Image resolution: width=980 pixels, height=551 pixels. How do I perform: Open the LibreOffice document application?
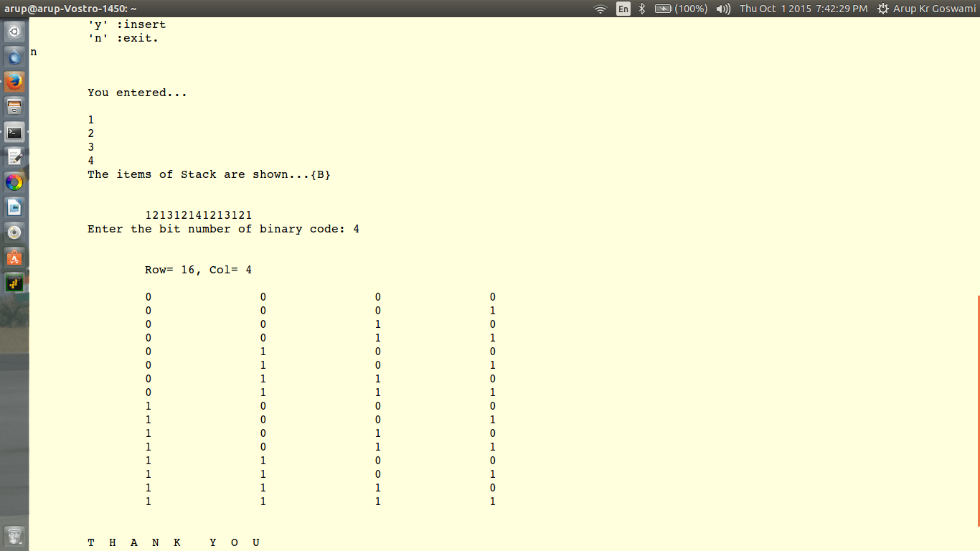14,207
